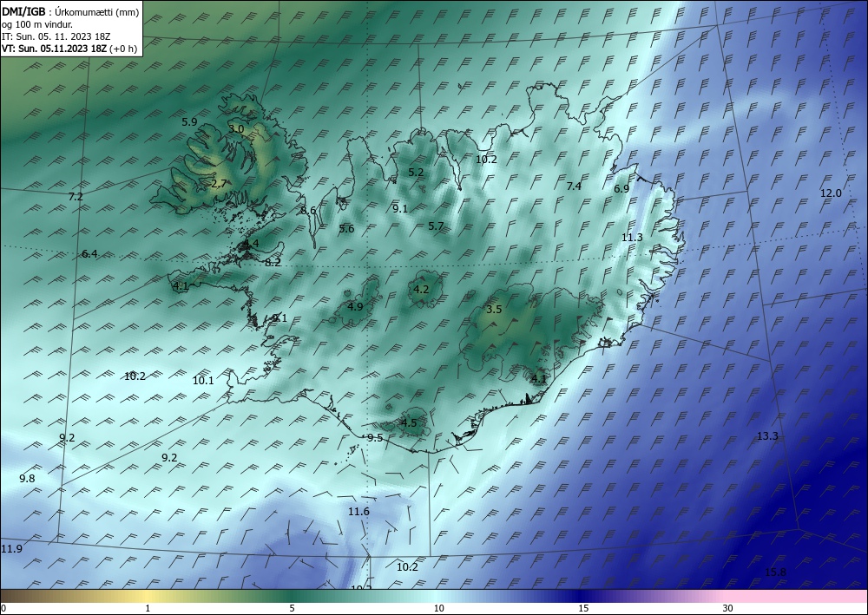
Task: Click the 11.9 value at the western edge
Action: [x=11, y=549]
